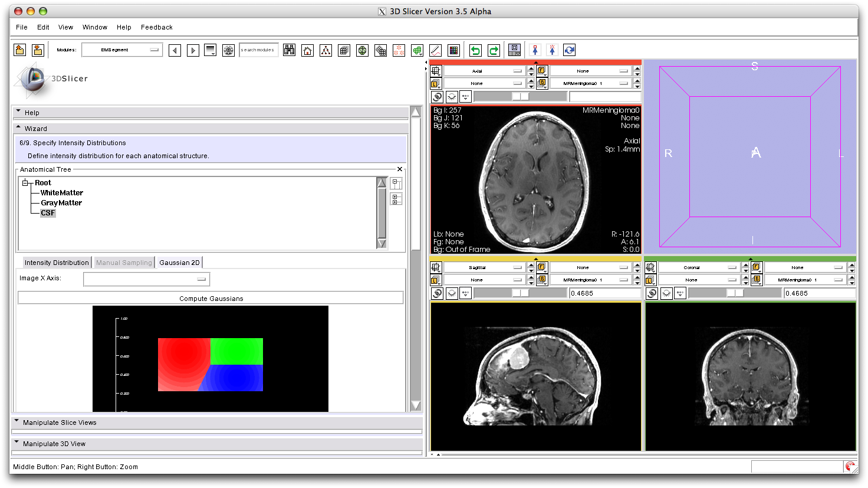Expand the Manipulate Slice Views panel

pyautogui.click(x=59, y=423)
